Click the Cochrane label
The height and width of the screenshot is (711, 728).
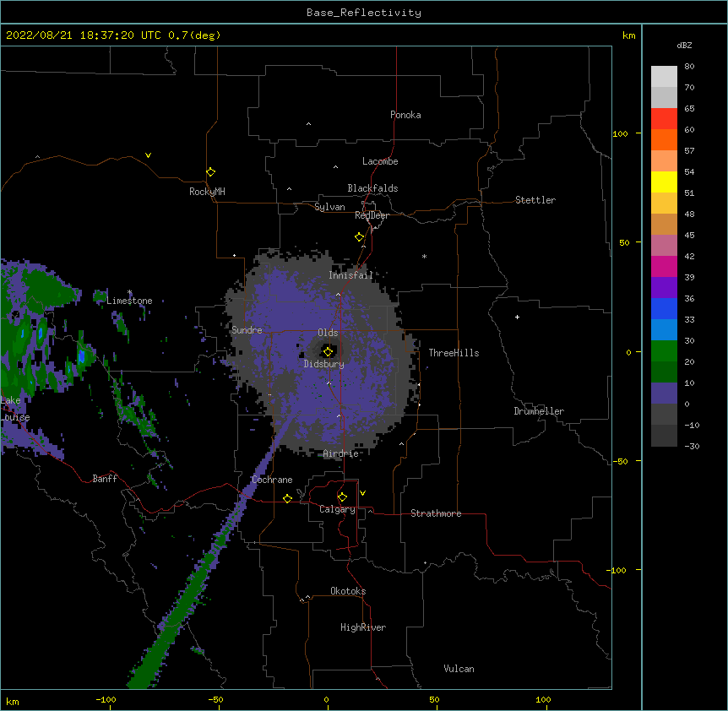(x=272, y=480)
